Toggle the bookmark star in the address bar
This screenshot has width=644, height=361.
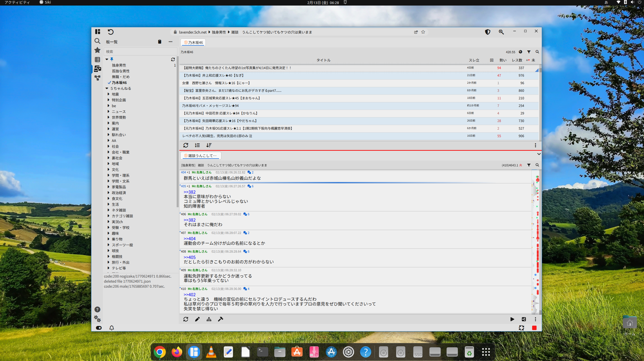coord(423,32)
